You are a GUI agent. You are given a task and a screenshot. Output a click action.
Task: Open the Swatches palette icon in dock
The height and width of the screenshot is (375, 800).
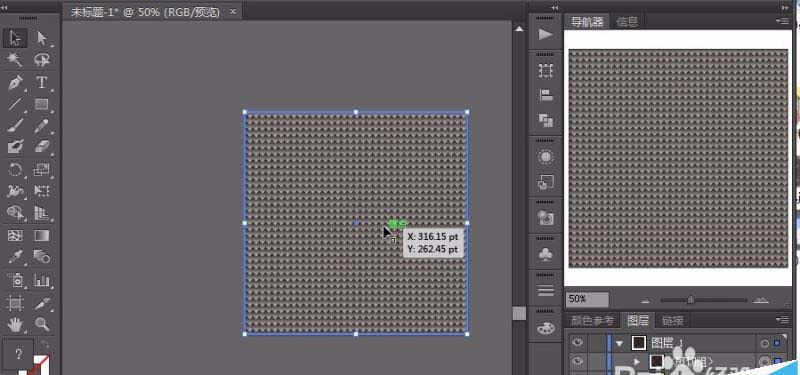tap(545, 328)
